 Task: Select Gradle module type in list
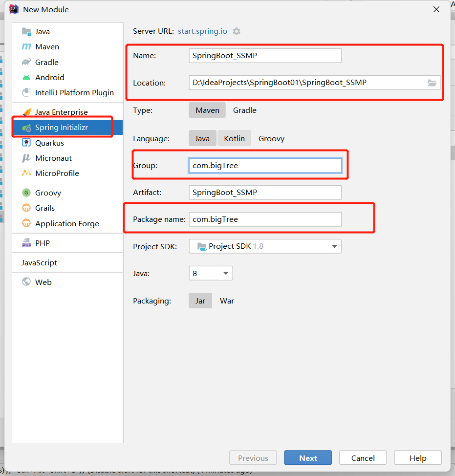click(x=67, y=62)
